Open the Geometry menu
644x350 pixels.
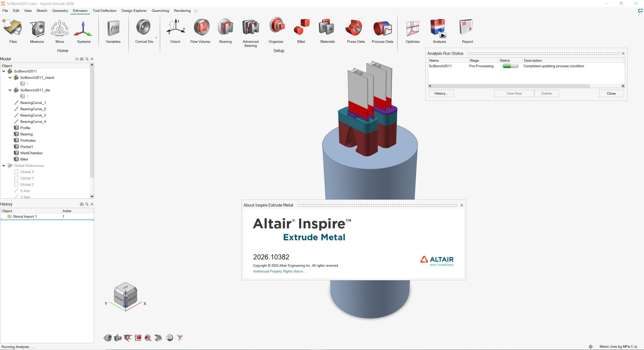[60, 11]
